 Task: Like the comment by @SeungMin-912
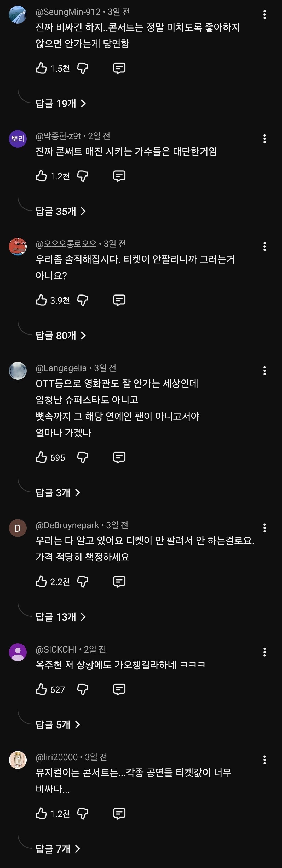pyautogui.click(x=41, y=68)
